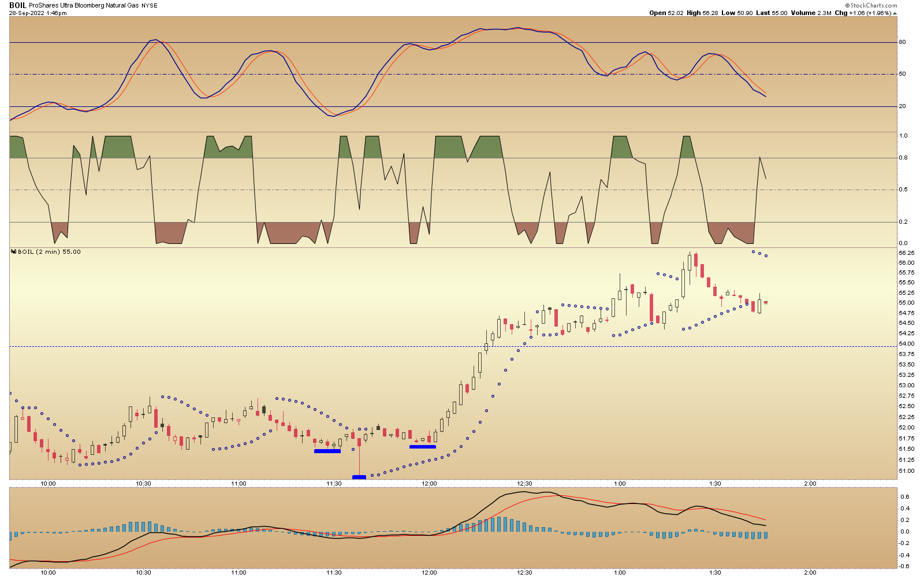924x578 pixels.
Task: Click the 12:30 label on the price chart time axis
Action: 524,484
